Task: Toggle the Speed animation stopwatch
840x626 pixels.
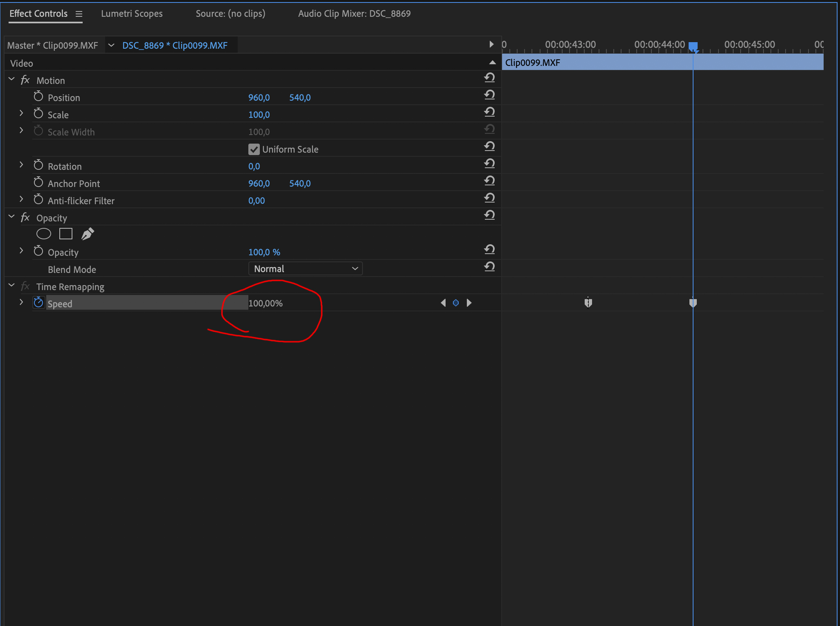Action: click(38, 302)
